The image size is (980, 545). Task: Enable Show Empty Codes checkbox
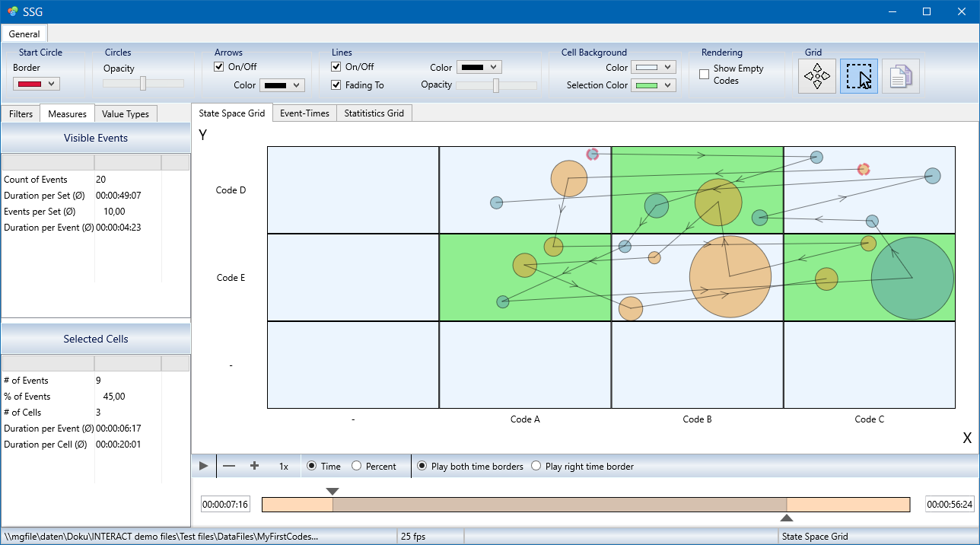pos(705,74)
